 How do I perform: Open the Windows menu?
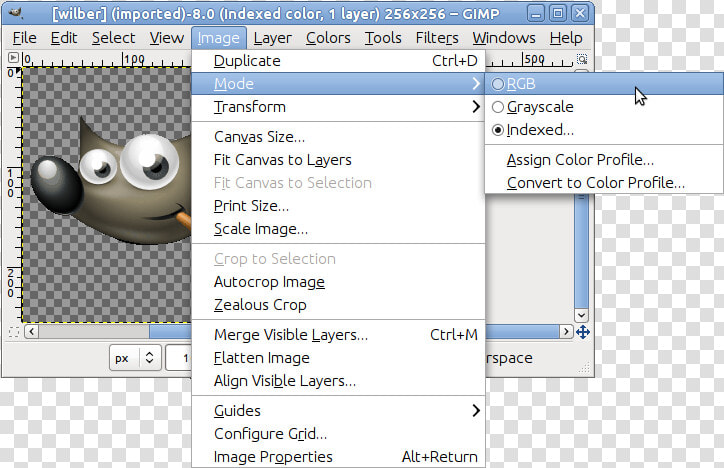504,38
